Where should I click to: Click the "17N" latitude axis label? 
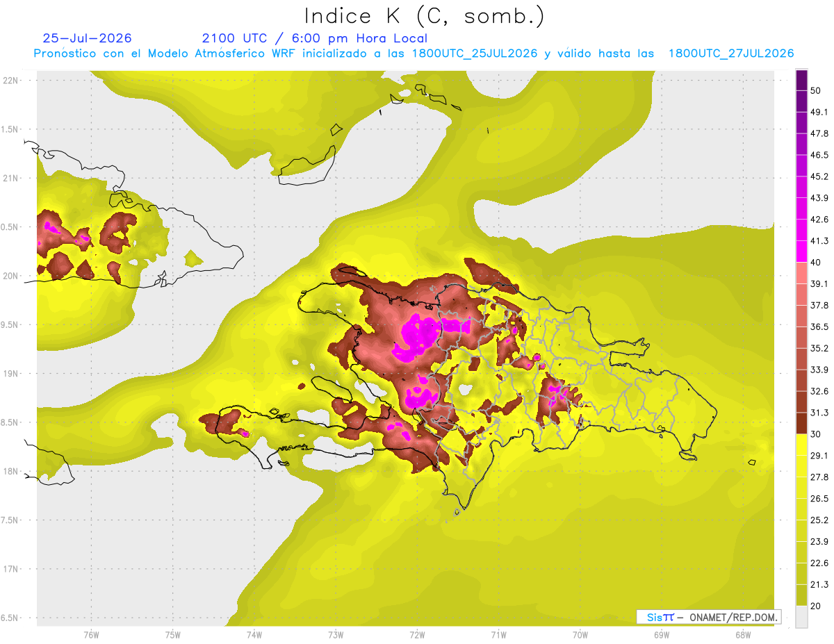pos(10,569)
